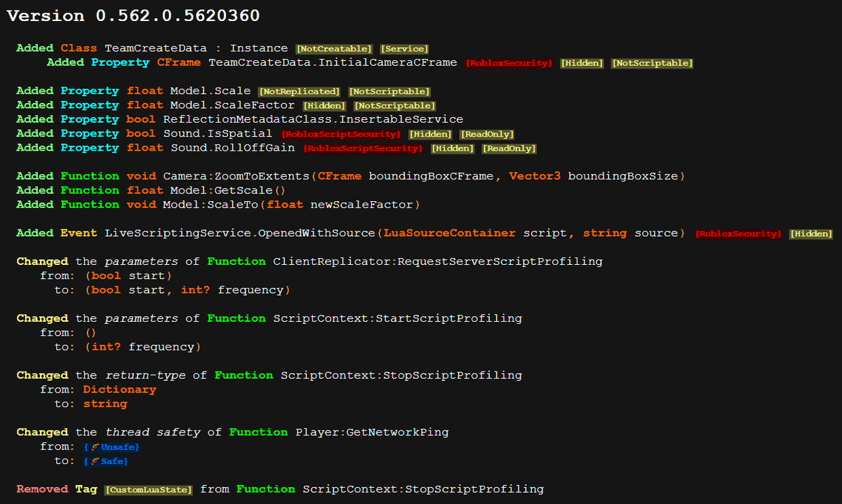The width and height of the screenshot is (842, 504).
Task: Toggle the Safe thread safety badge
Action: [105, 461]
